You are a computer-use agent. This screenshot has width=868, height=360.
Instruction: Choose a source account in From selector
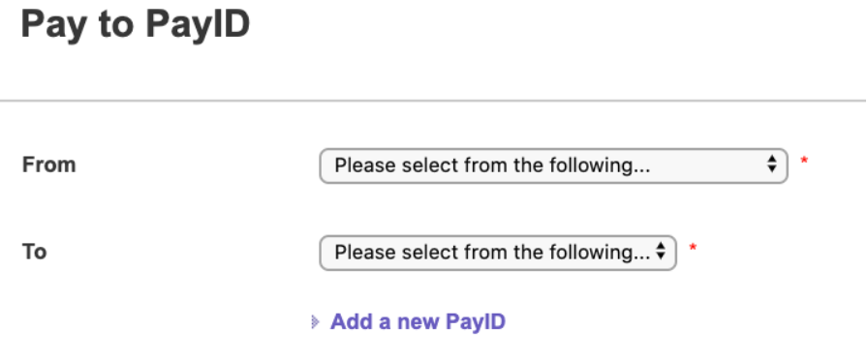[553, 165]
